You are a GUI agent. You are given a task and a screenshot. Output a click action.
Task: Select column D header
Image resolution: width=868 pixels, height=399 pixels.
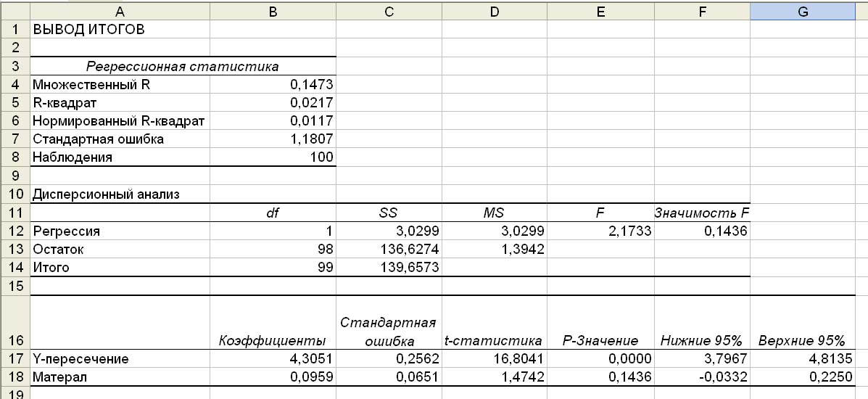(495, 11)
